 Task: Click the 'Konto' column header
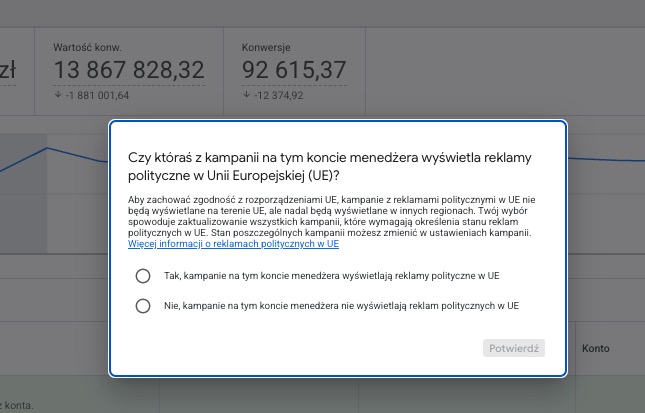click(596, 348)
